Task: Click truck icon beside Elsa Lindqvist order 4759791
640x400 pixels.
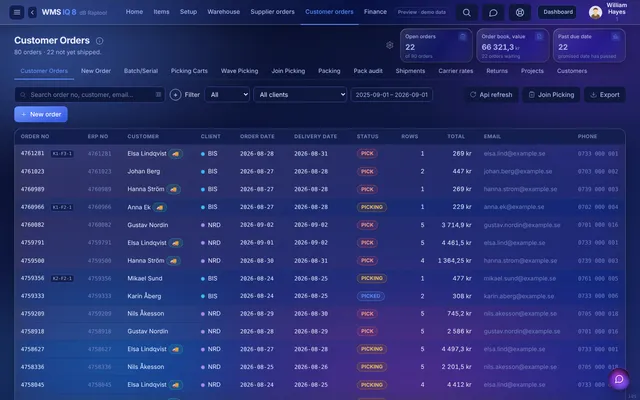Action: pos(176,243)
